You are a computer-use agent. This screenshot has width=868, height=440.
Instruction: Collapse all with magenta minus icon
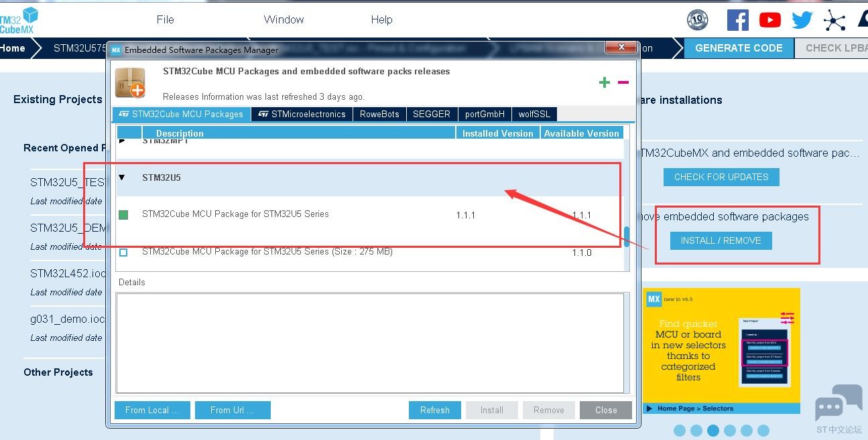tap(623, 82)
